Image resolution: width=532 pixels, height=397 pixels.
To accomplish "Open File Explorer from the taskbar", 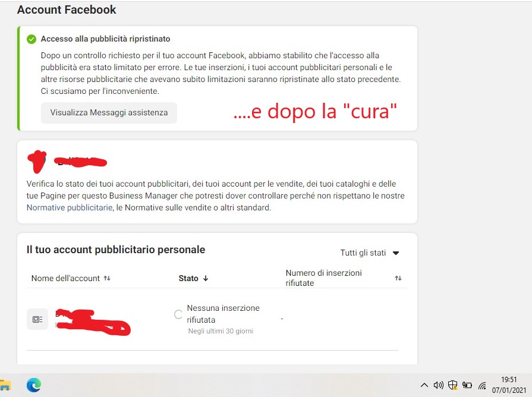I will (x=5, y=385).
